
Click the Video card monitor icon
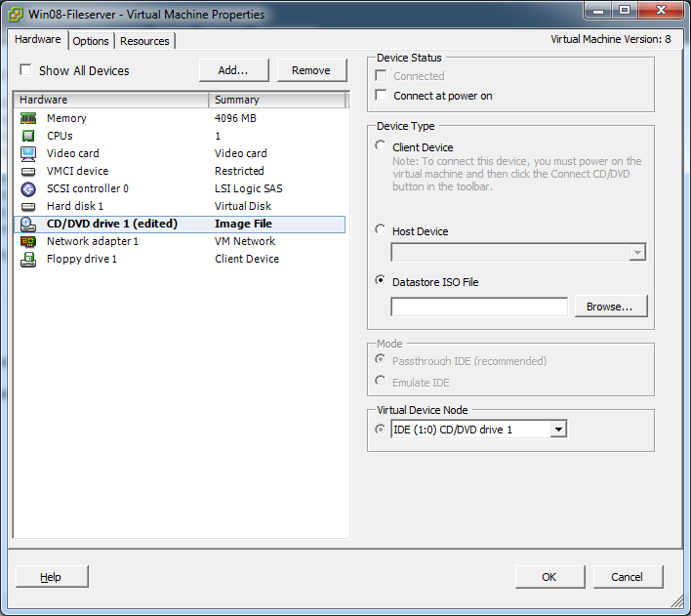point(28,153)
